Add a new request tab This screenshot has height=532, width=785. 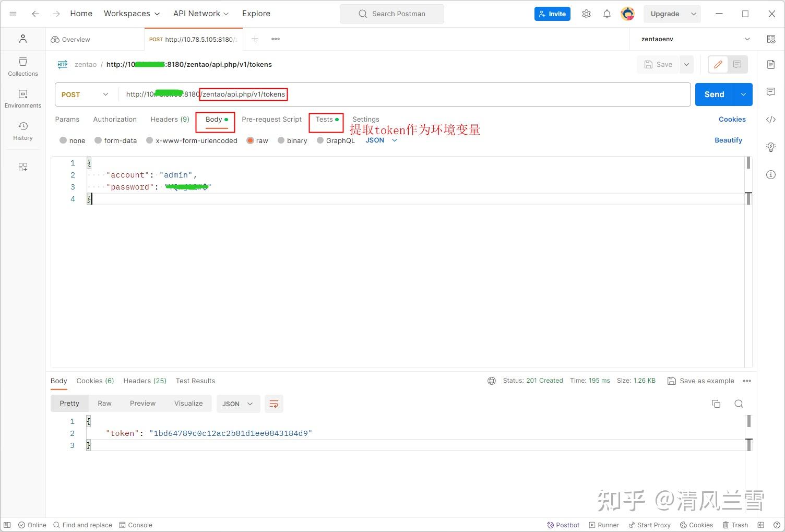(255, 39)
